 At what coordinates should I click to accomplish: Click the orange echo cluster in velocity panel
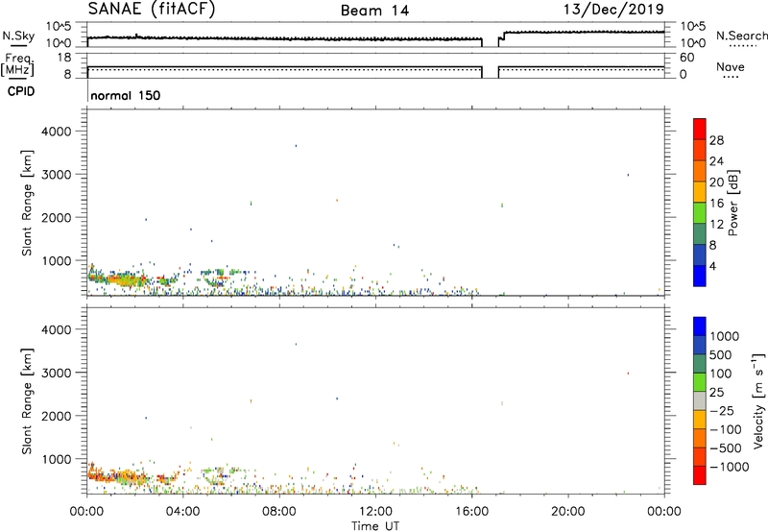pos(117,476)
